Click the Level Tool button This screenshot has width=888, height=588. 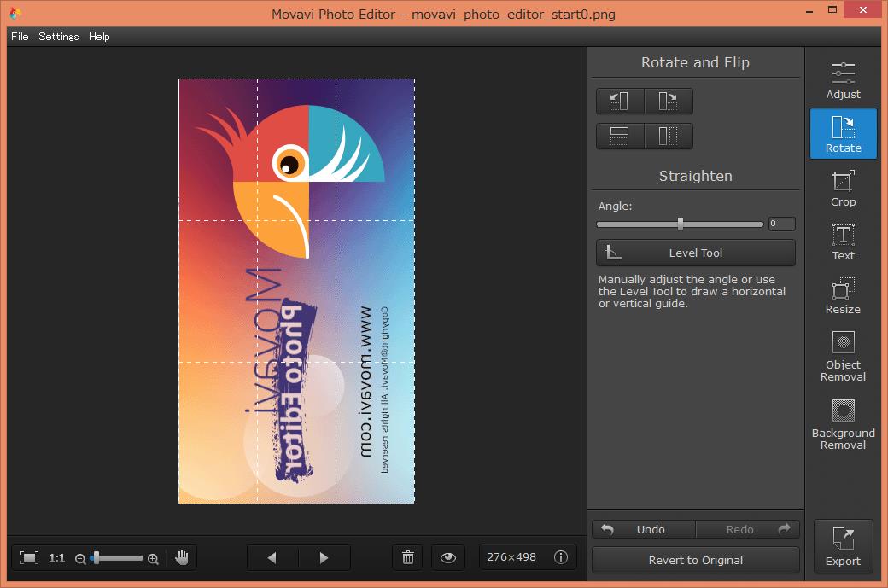click(695, 253)
